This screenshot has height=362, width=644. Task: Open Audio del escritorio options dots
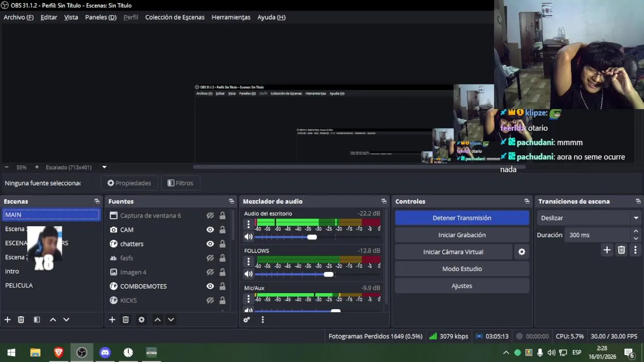coord(248,225)
